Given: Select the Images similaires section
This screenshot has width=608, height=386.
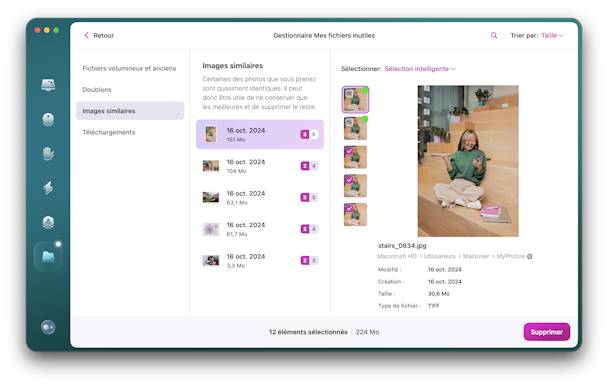Looking at the screenshot, I should [130, 111].
